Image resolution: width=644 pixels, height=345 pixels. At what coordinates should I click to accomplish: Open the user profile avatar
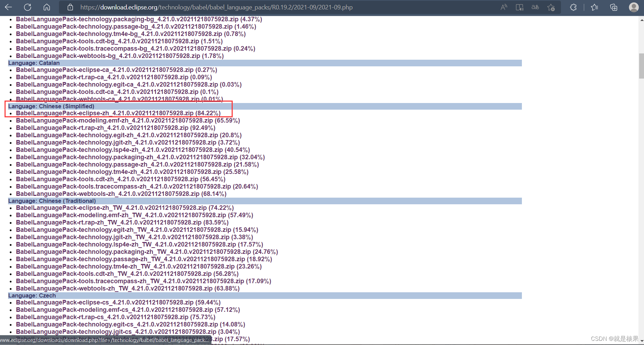634,7
